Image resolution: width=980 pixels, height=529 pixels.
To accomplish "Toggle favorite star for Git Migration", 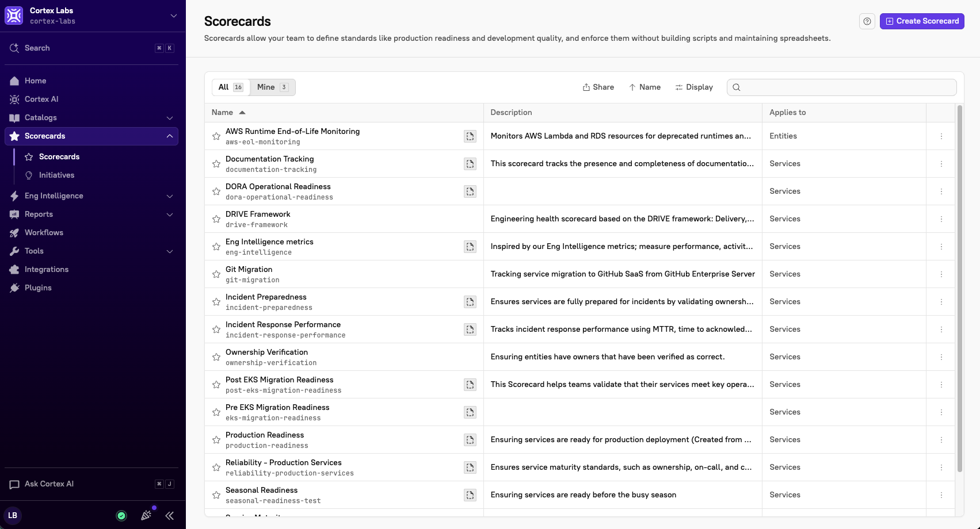I will click(216, 274).
